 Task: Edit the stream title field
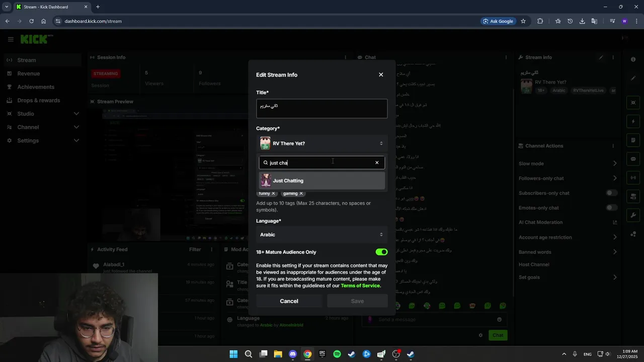(322, 109)
